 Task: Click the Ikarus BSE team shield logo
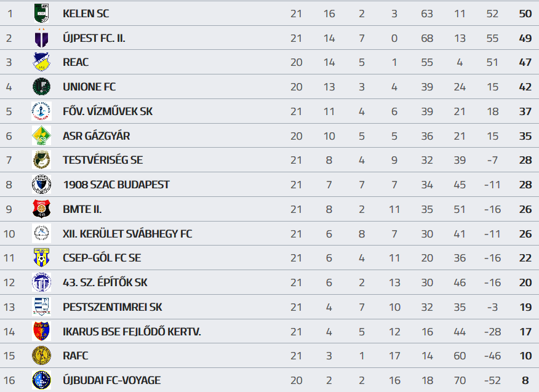click(41, 332)
